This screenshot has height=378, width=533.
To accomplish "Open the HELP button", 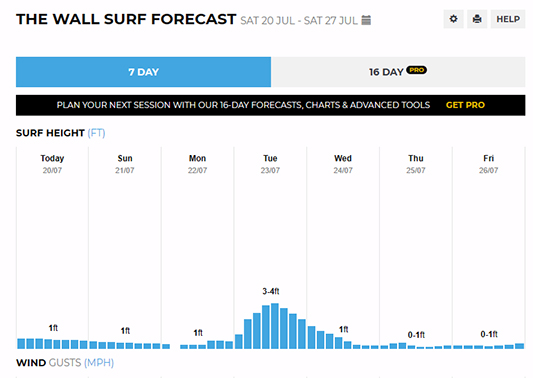I will click(508, 19).
